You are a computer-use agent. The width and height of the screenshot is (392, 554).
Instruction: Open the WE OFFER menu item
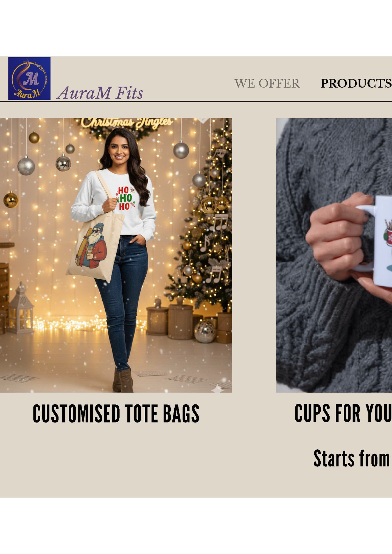(267, 83)
